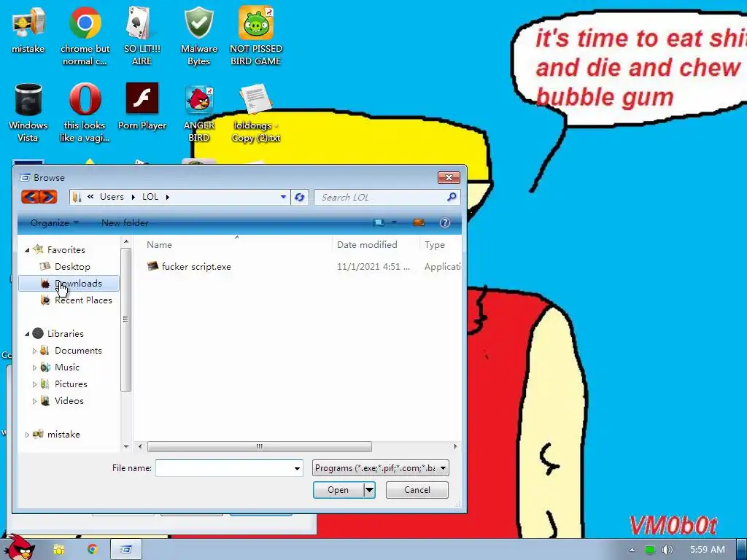The image size is (747, 560).
Task: Click the navigation pane vertical scrollbar thumb
Action: (125, 319)
